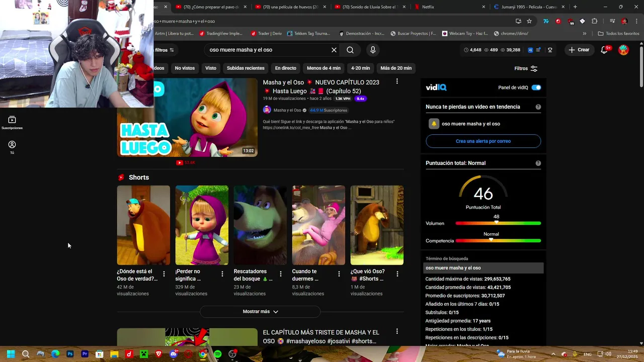Open the media control toolbar icon

612,21
